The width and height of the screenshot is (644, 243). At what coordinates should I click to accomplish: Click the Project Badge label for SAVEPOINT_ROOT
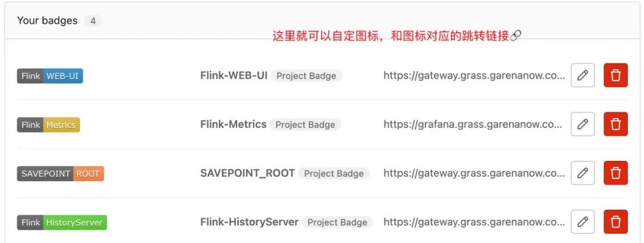[x=334, y=173]
